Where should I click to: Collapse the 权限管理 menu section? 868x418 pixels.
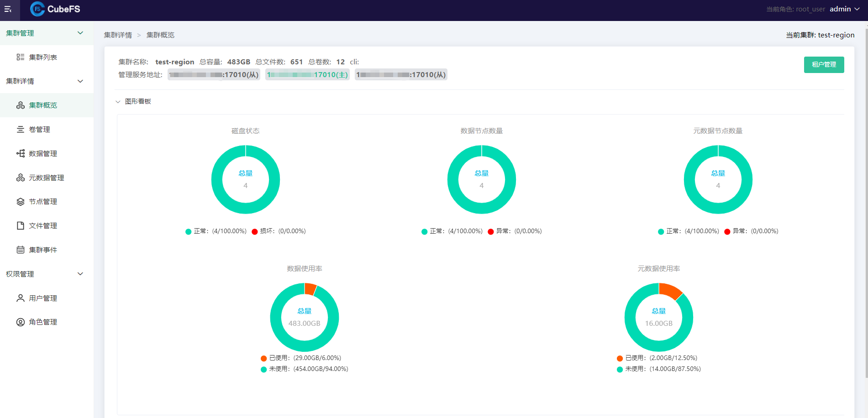(80, 274)
